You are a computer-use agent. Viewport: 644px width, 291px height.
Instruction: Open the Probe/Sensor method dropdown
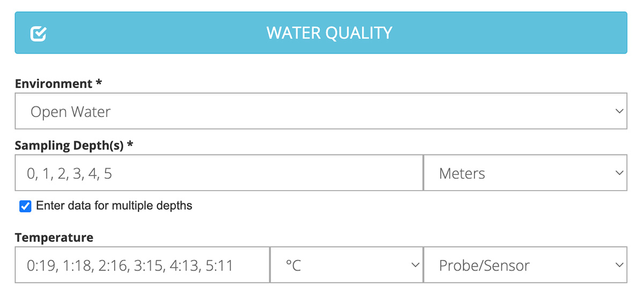(525, 265)
